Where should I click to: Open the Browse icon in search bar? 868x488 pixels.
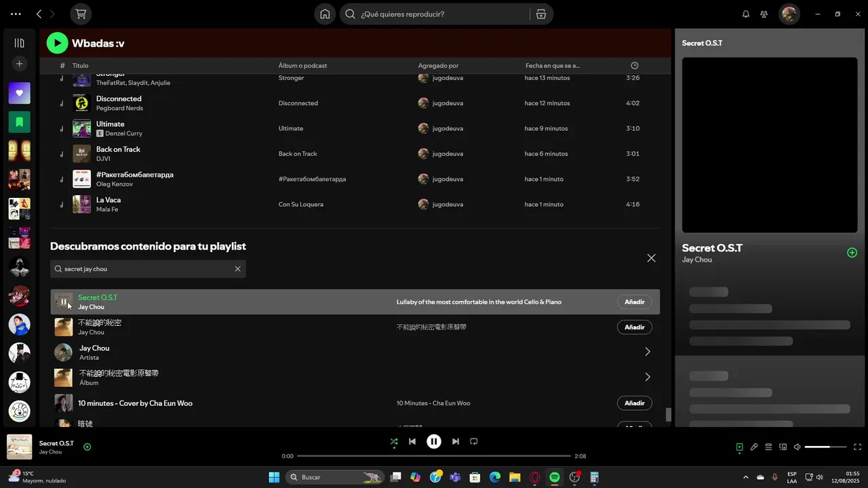point(541,14)
